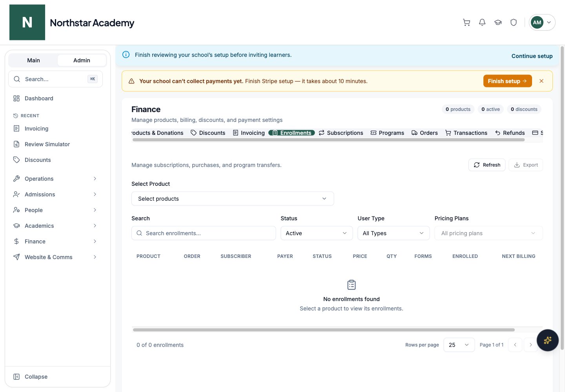Open the Status filter dropdown
Viewport: 565px width, 392px height.
point(317,233)
